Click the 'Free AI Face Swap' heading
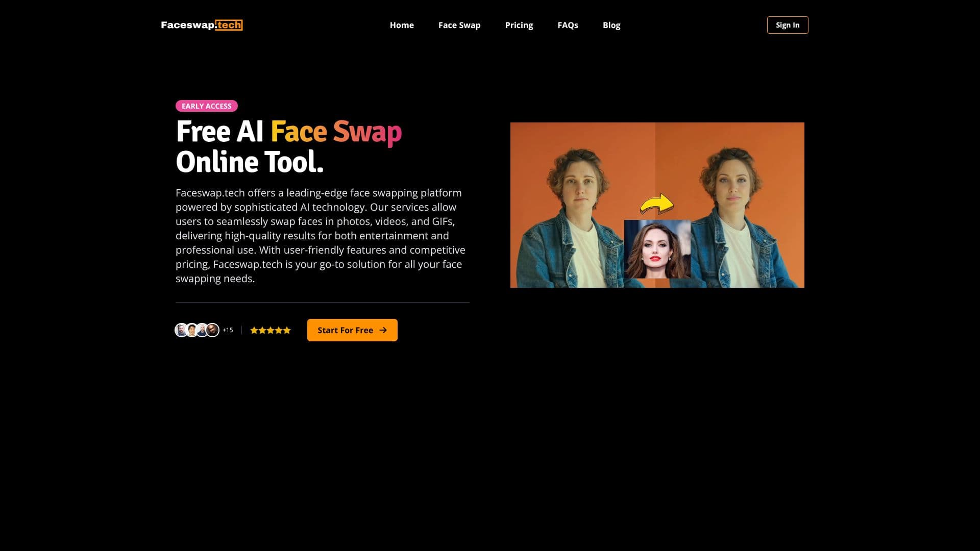 (289, 132)
